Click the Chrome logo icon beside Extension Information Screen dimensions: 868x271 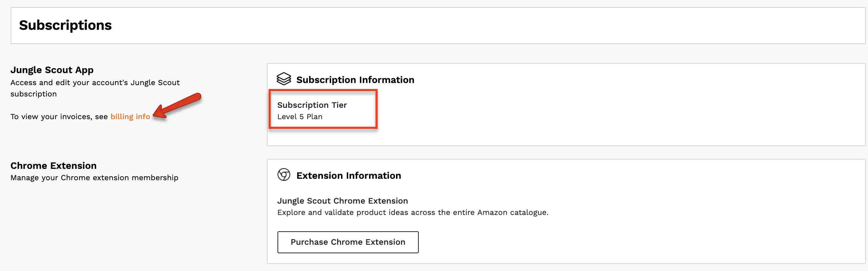coord(284,175)
